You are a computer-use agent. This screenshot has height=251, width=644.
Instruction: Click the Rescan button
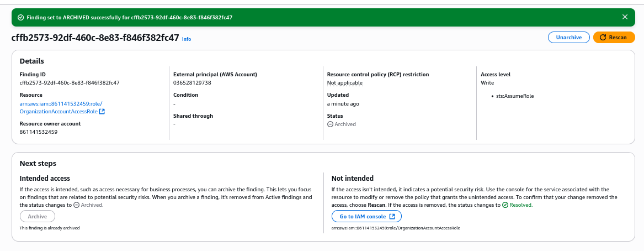pyautogui.click(x=614, y=38)
